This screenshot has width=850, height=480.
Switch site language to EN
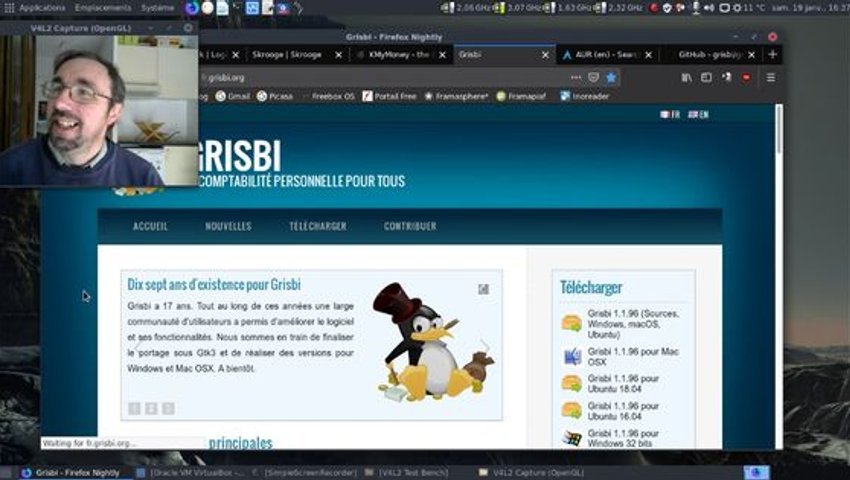point(698,114)
